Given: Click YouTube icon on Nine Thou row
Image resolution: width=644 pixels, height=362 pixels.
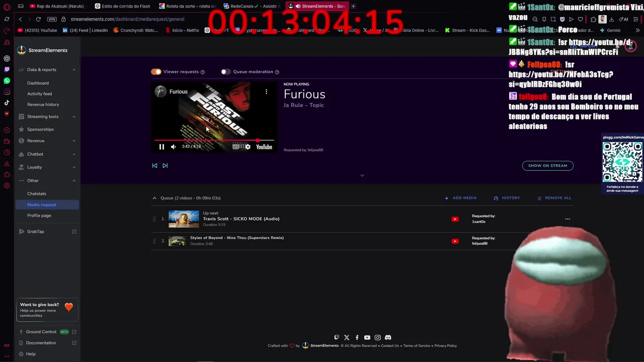Looking at the screenshot, I should pyautogui.click(x=455, y=241).
